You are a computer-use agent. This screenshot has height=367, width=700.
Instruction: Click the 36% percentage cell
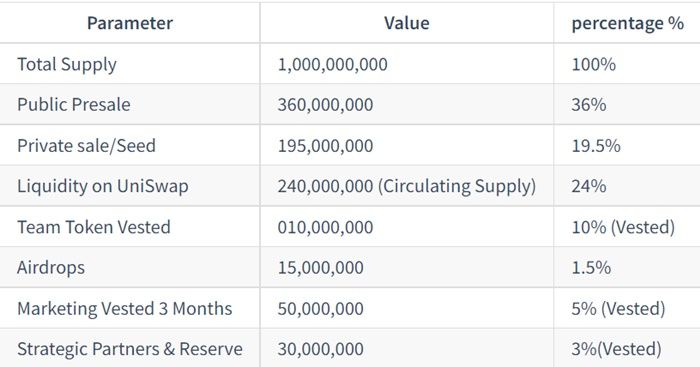(589, 104)
